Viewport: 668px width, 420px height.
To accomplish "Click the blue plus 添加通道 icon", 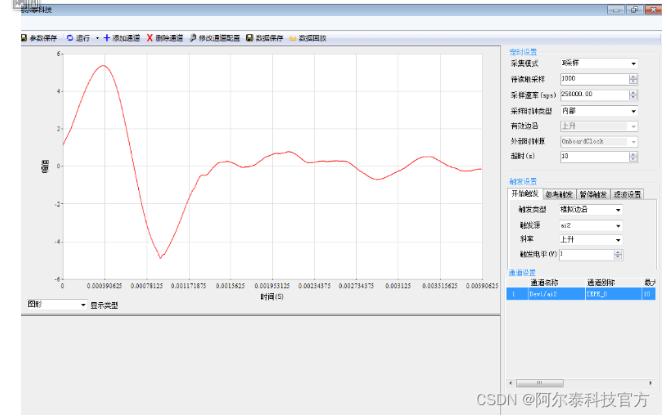I will point(107,38).
